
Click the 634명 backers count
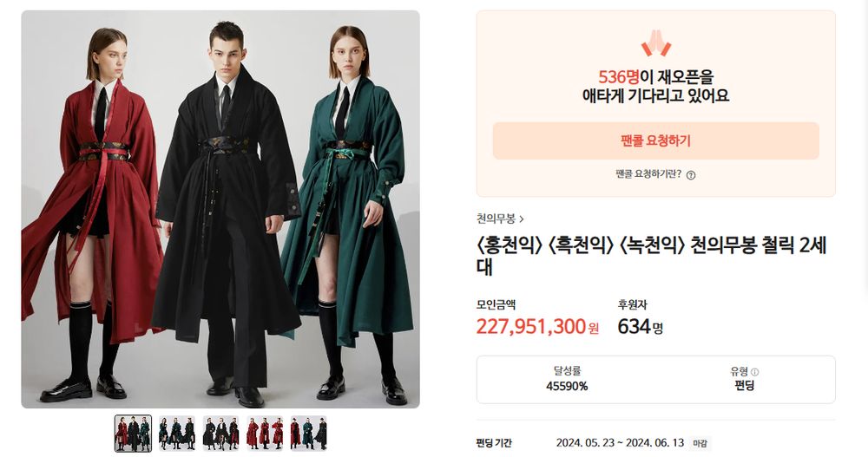coord(641,327)
